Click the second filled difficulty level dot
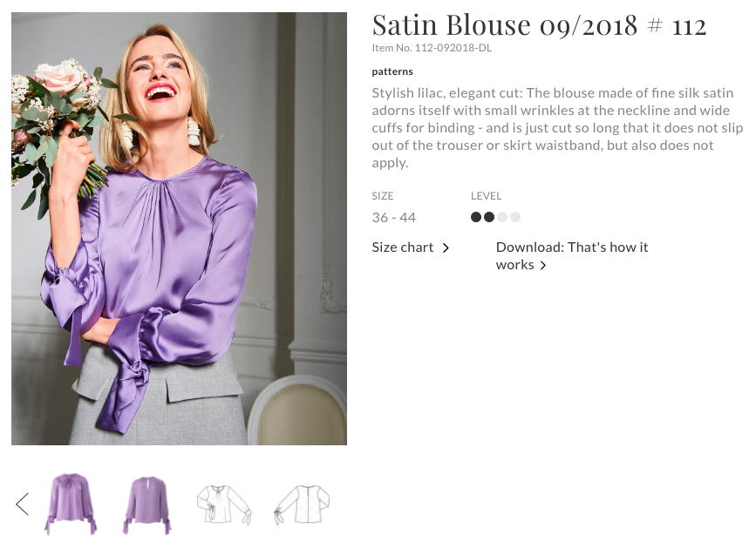The height and width of the screenshot is (549, 756). (489, 217)
